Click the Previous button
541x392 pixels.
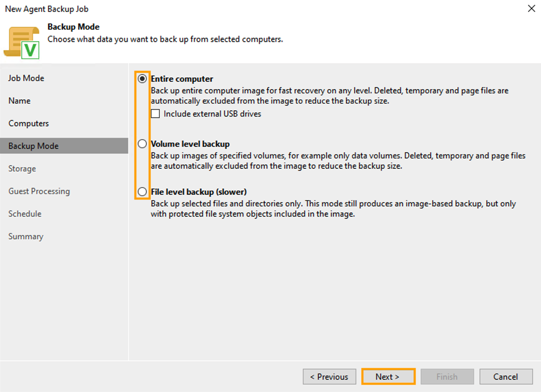tap(329, 376)
